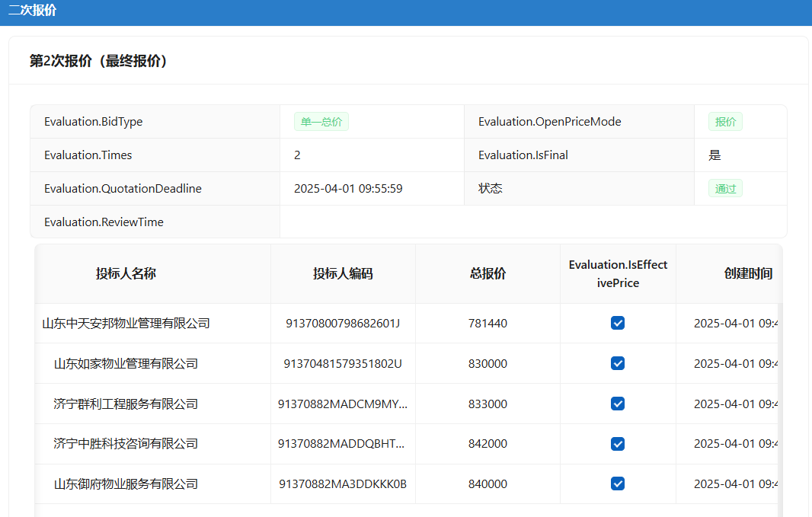Click creation time of 山东中天安邦物业管理有限公司 row

coord(735,324)
